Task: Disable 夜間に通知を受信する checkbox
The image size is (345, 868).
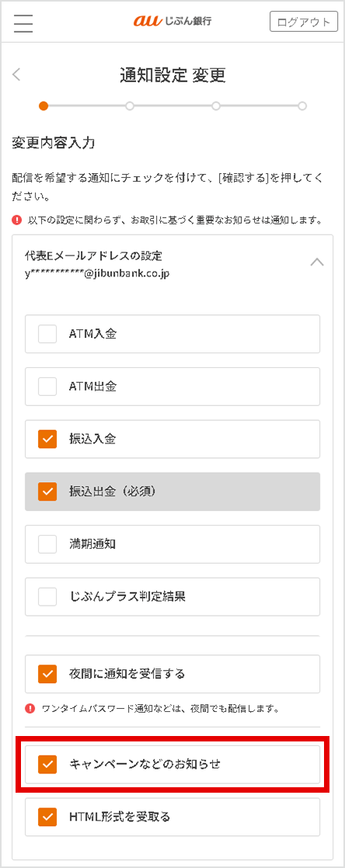Action: tap(47, 674)
